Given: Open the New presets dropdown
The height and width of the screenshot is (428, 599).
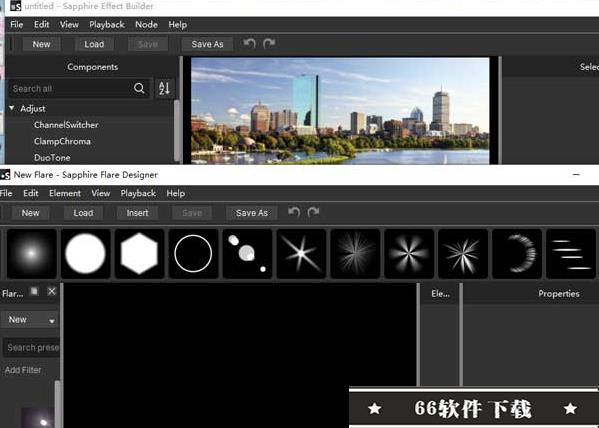Looking at the screenshot, I should coord(30,319).
